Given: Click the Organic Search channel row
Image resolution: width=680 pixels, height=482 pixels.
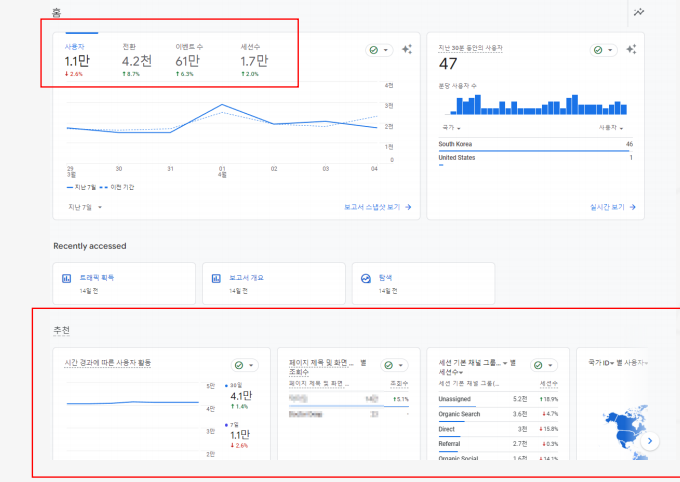Looking at the screenshot, I should click(498, 414).
